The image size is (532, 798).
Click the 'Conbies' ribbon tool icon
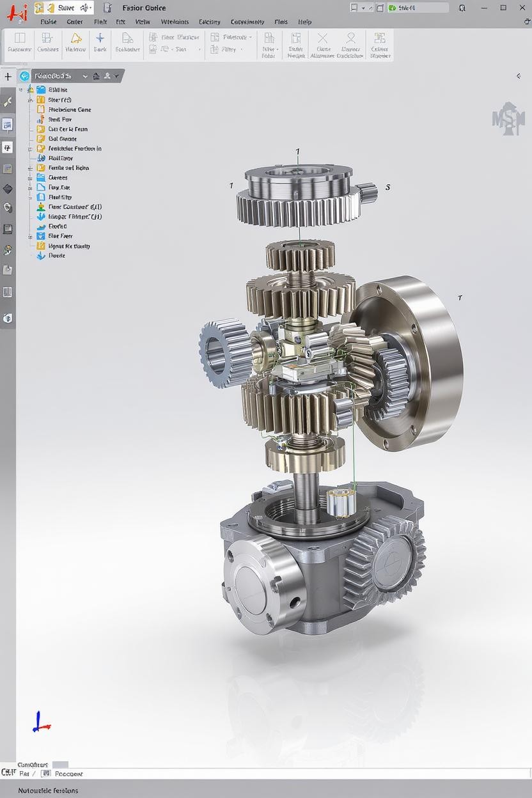tap(48, 38)
